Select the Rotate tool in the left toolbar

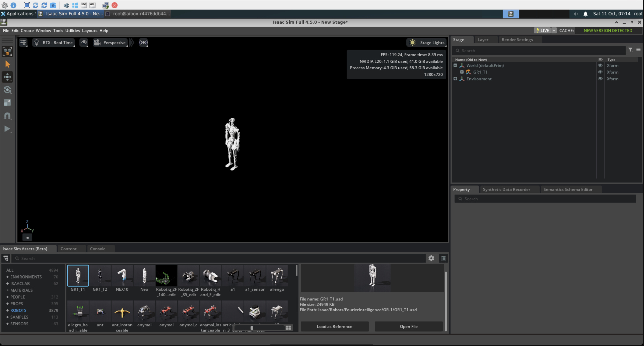(7, 90)
